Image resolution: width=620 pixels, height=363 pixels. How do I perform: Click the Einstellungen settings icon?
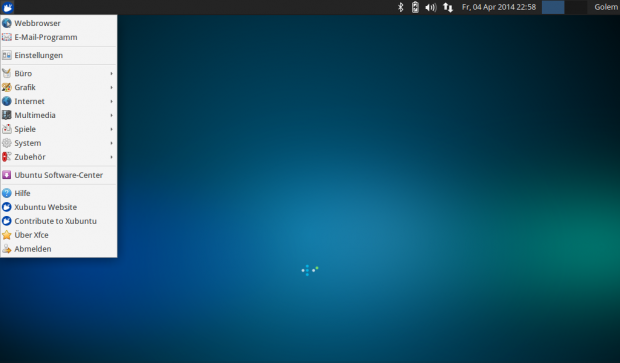point(7,55)
